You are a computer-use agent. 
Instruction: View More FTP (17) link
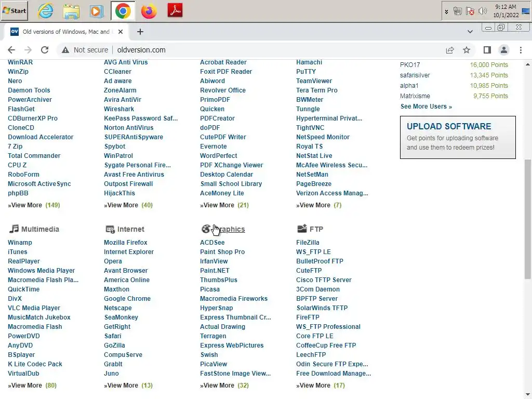(320, 385)
